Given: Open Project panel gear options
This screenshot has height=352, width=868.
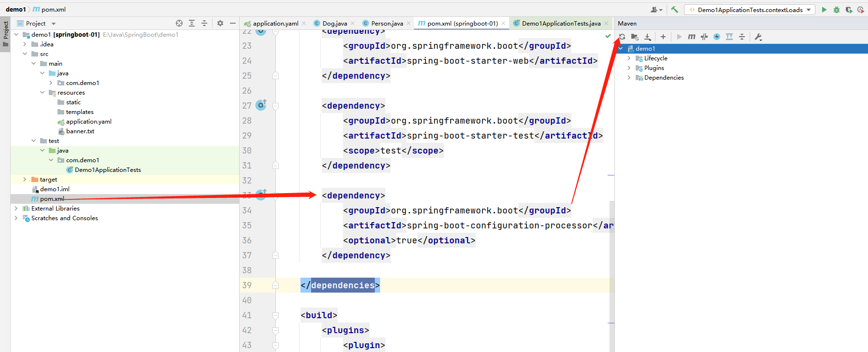Looking at the screenshot, I should (x=220, y=23).
